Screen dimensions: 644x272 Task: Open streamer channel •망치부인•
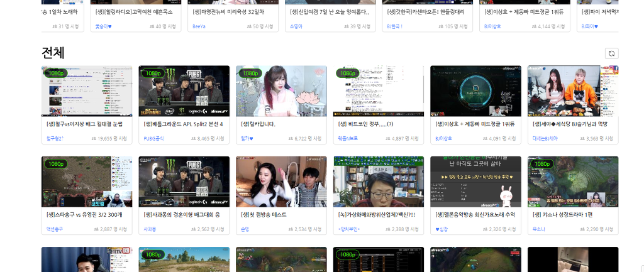click(348, 229)
